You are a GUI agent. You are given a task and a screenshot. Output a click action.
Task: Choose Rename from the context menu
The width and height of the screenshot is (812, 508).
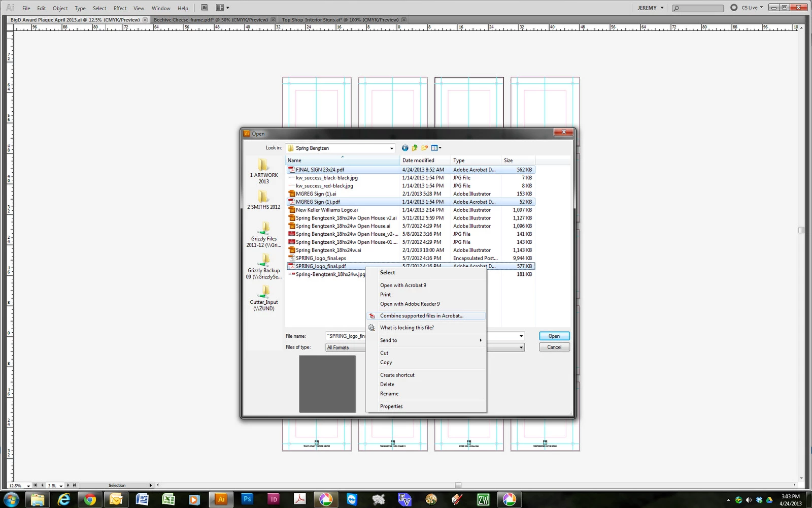389,394
